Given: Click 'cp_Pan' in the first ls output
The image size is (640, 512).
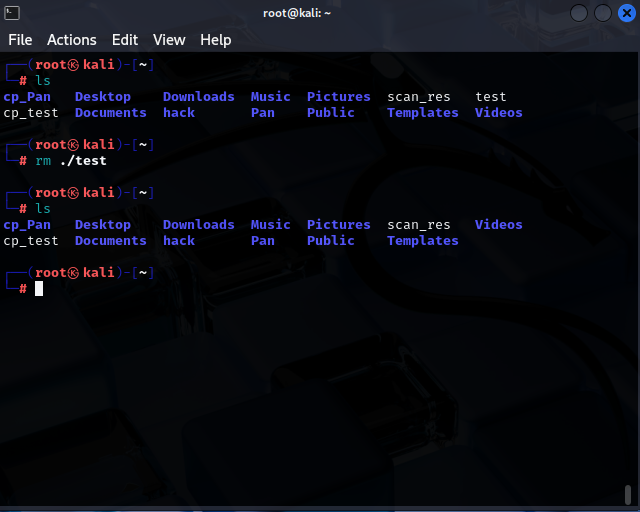Looking at the screenshot, I should (x=27, y=97).
